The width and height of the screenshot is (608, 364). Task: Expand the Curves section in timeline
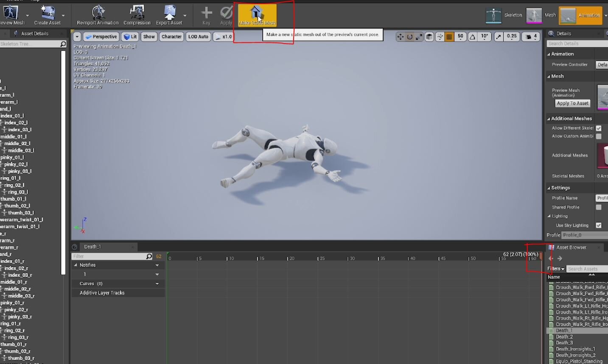(x=157, y=283)
